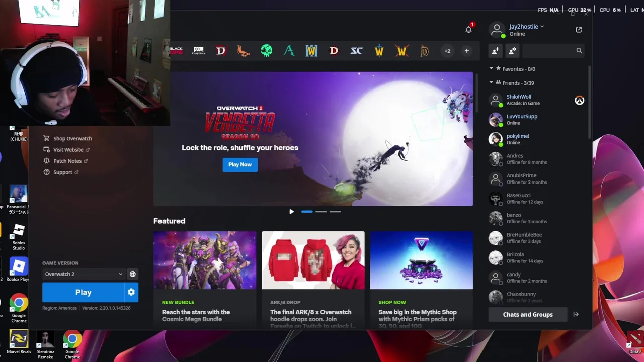
Task: Open Roblox Studio desktop shortcut
Action: pos(19,237)
